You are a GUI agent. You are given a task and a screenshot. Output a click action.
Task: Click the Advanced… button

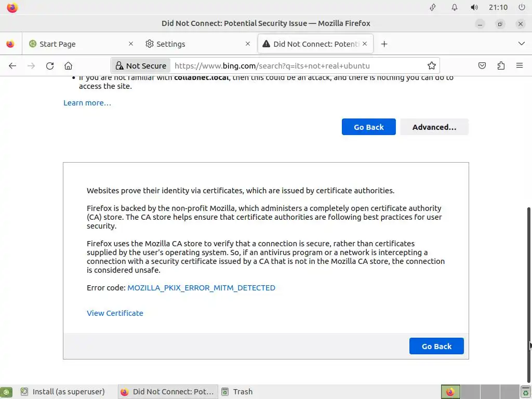click(x=434, y=127)
